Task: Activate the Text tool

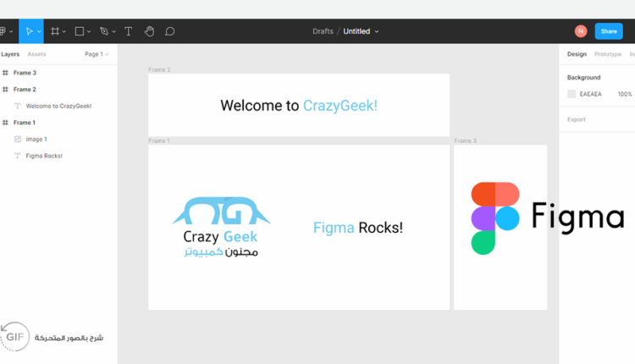Action: [x=129, y=31]
